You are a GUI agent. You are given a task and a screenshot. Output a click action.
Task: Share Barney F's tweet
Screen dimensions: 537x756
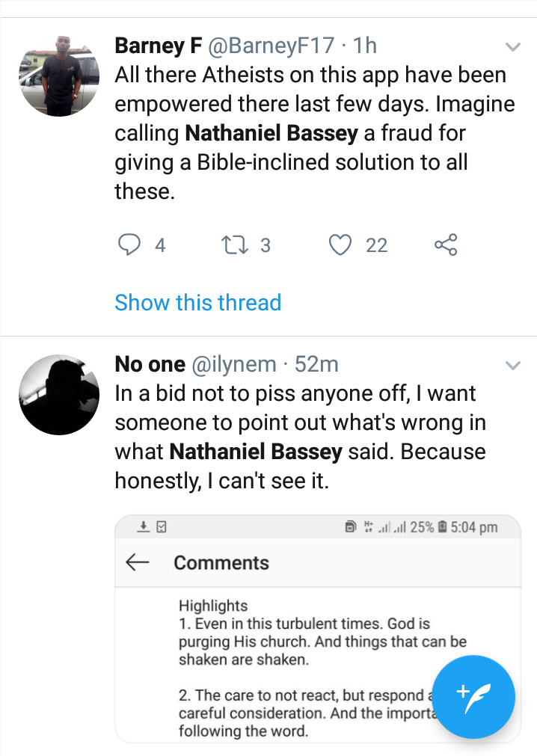point(446,245)
